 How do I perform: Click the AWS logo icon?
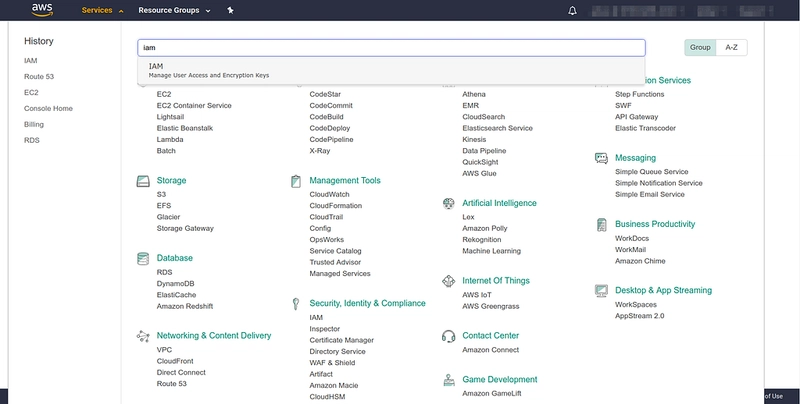point(41,10)
